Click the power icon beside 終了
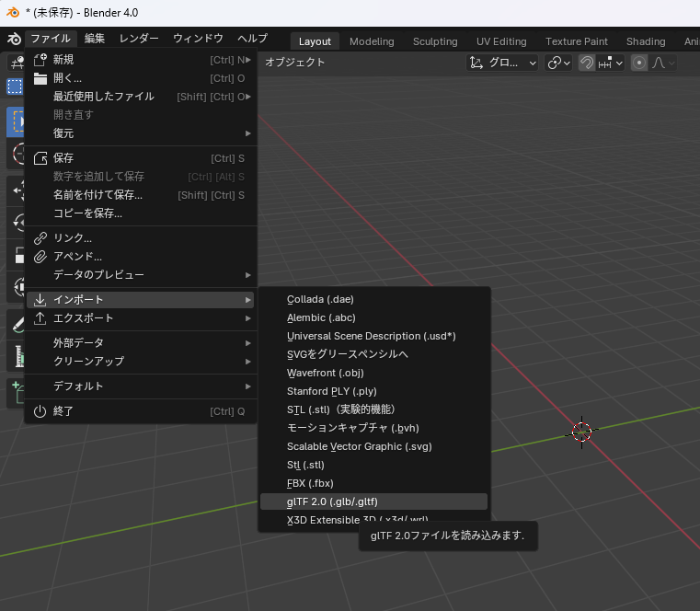 point(40,411)
